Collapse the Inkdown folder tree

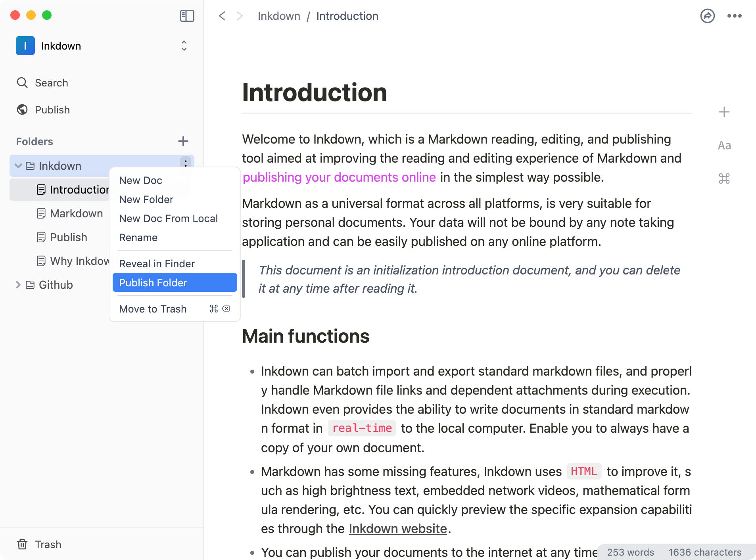pyautogui.click(x=17, y=165)
